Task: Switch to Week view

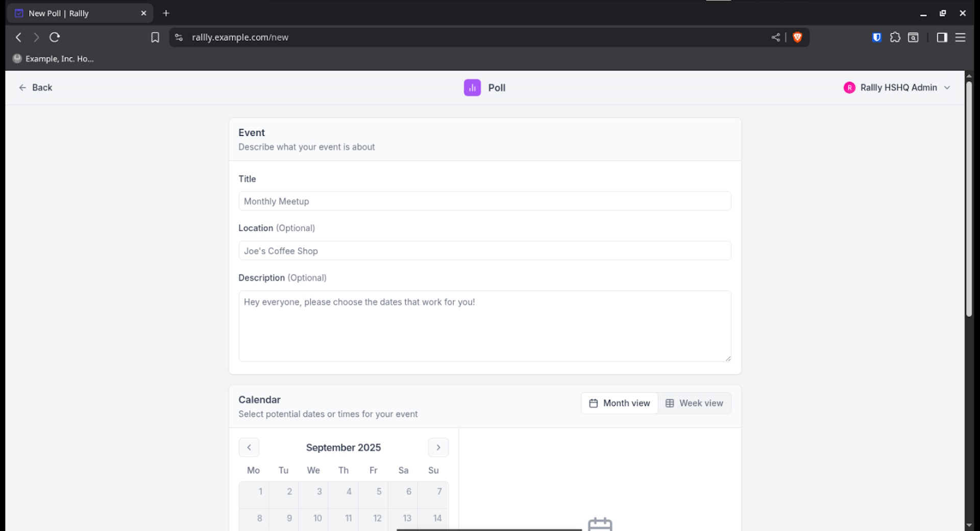Action: pos(694,403)
